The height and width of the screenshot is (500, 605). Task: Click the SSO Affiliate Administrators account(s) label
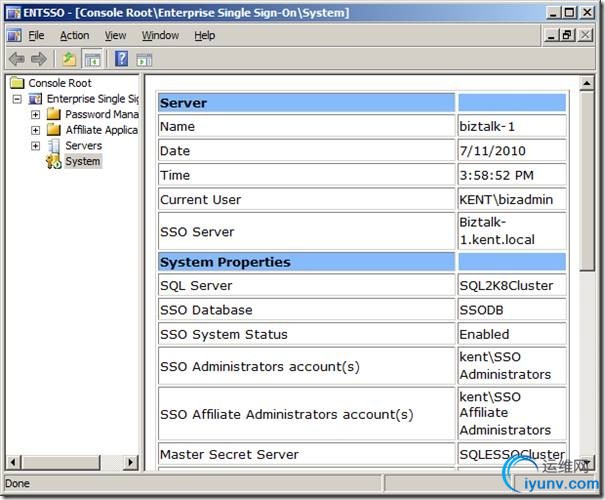(x=287, y=414)
